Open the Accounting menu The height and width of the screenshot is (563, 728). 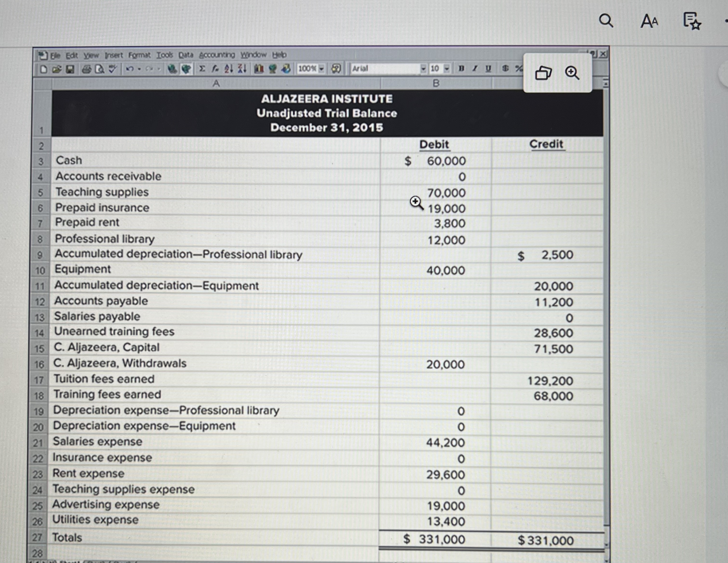point(216,55)
